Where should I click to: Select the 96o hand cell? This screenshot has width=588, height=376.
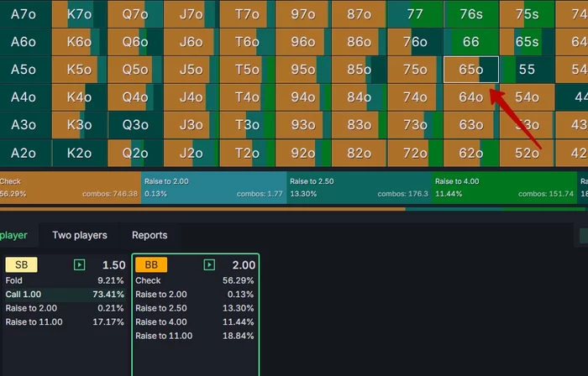[x=303, y=42]
